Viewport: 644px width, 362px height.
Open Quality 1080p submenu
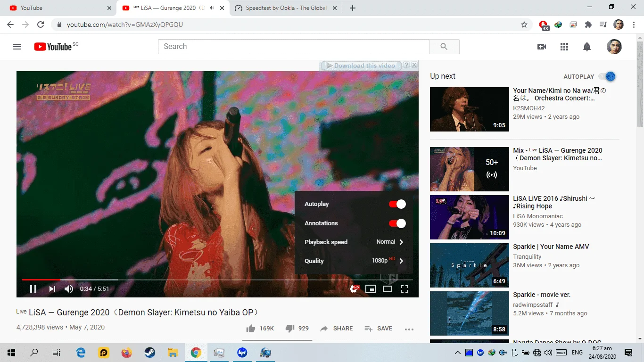pyautogui.click(x=354, y=261)
